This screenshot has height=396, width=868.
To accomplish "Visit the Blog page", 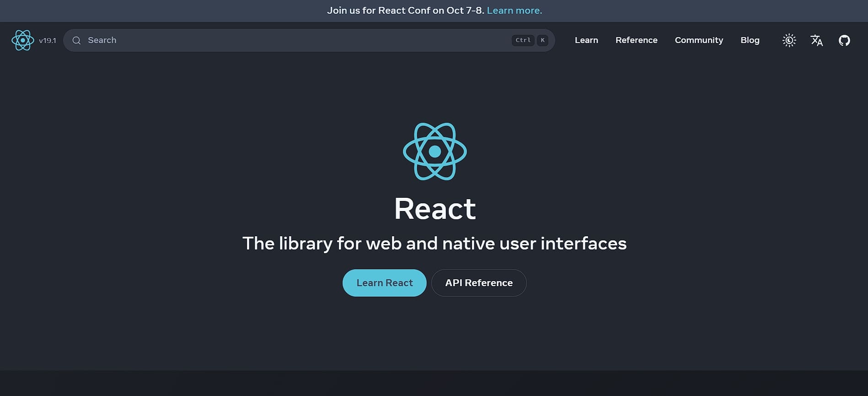I will tap(750, 40).
